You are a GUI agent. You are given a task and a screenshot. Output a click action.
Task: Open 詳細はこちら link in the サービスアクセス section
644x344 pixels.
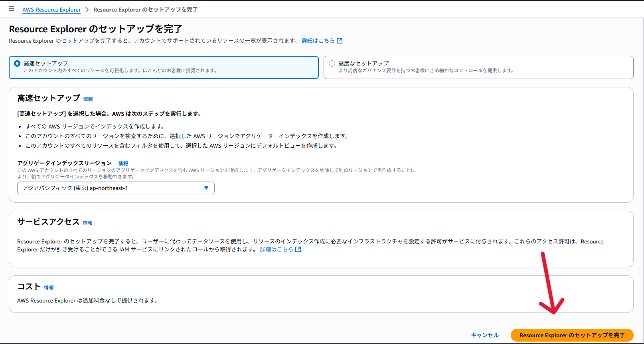pyautogui.click(x=277, y=249)
